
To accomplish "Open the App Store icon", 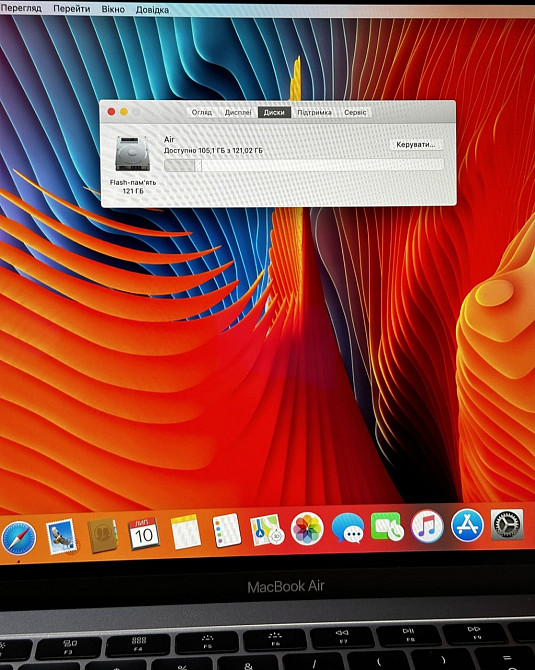I will tap(467, 525).
